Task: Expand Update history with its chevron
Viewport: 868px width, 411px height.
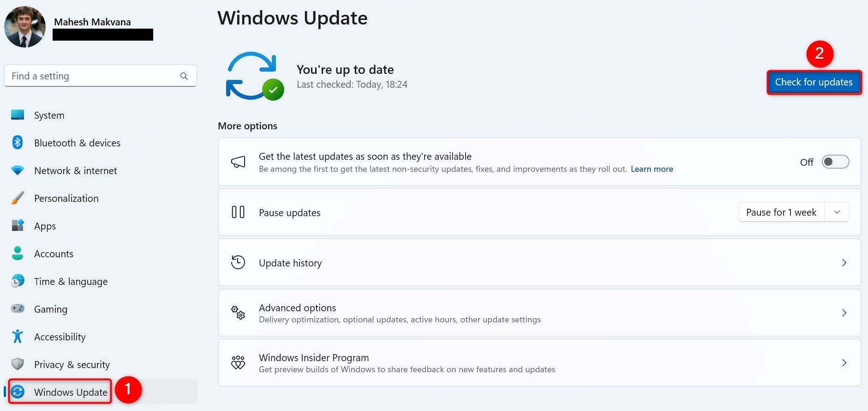Action: point(844,262)
